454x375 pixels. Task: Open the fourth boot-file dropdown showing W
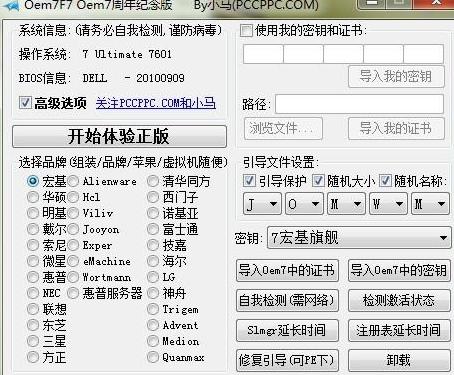coord(388,203)
